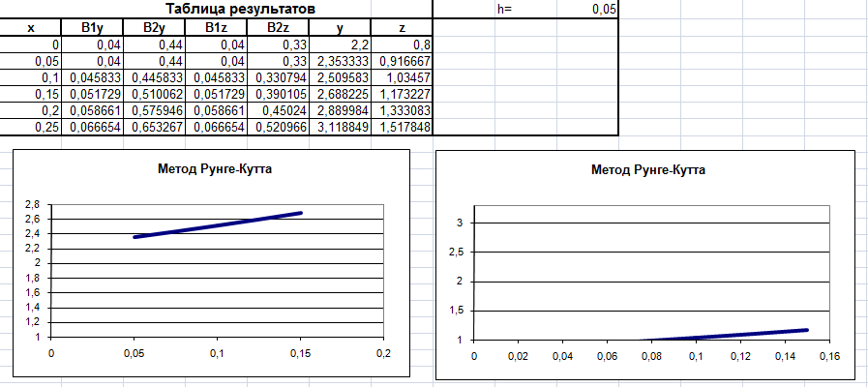Select cell with value 0,390105
The width and height of the screenshot is (868, 387).
pos(279,94)
